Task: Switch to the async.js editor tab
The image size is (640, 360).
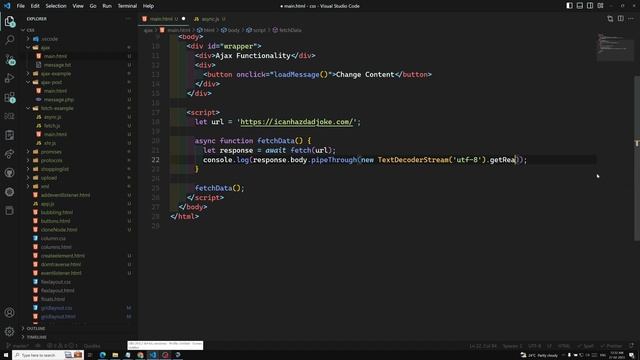Action: click(210, 19)
